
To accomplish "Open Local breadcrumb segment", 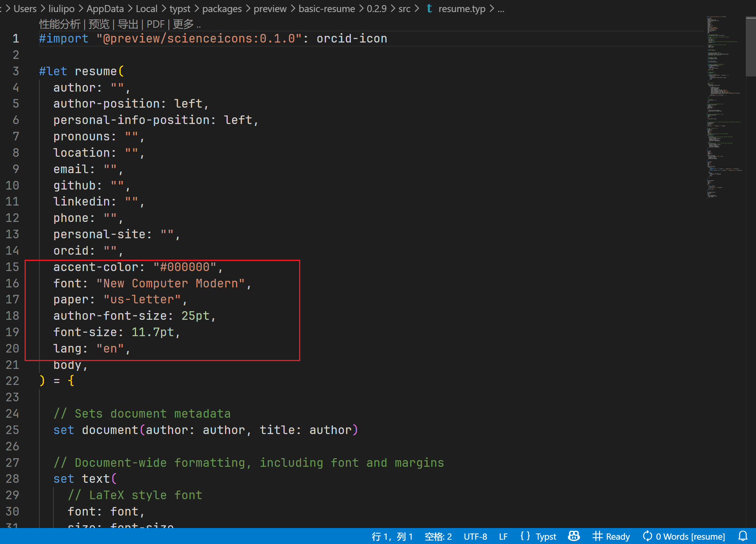I will [147, 9].
